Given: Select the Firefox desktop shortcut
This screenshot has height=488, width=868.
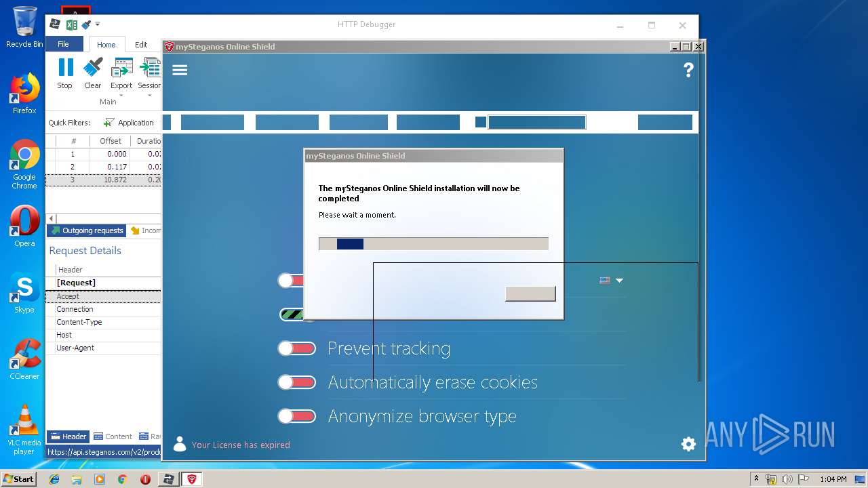Looking at the screenshot, I should [x=24, y=93].
